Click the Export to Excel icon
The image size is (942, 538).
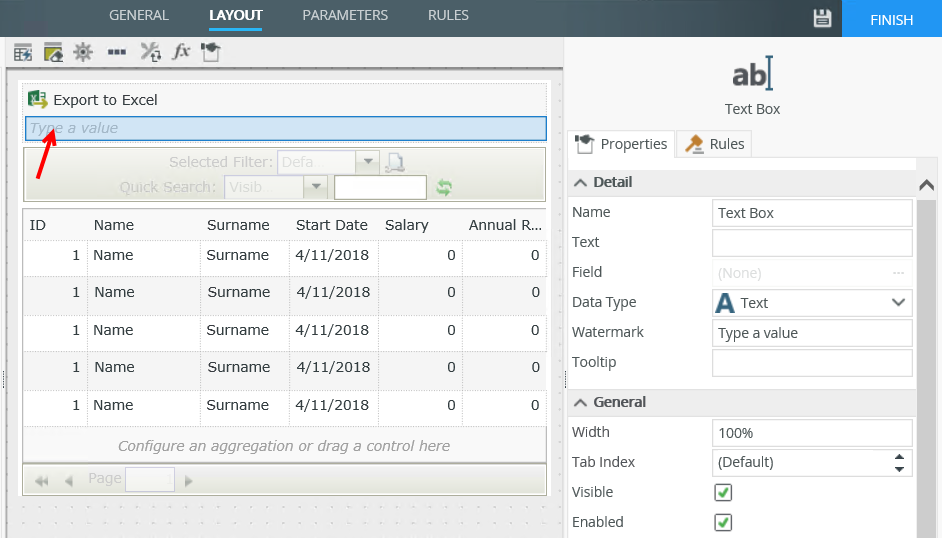tap(38, 99)
